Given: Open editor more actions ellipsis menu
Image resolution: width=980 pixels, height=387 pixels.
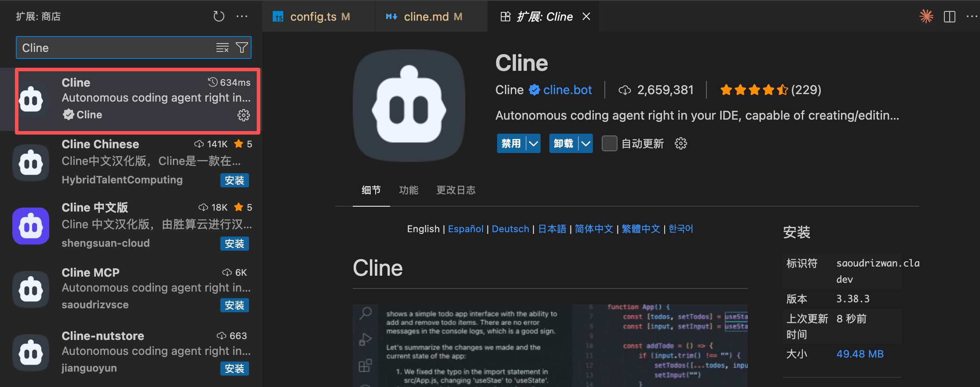Looking at the screenshot, I should pos(972,17).
